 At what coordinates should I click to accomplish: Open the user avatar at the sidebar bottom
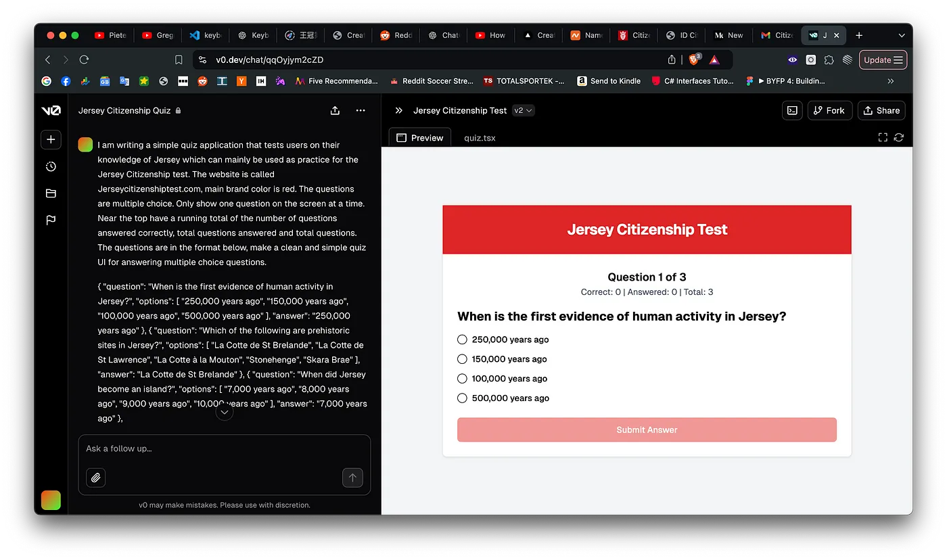coord(51,500)
